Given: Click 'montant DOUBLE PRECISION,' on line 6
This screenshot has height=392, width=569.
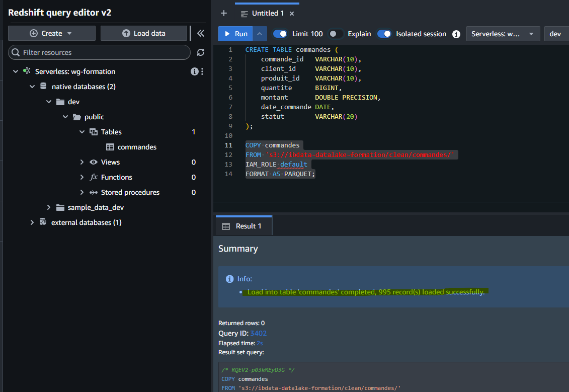Looking at the screenshot, I should pos(320,98).
